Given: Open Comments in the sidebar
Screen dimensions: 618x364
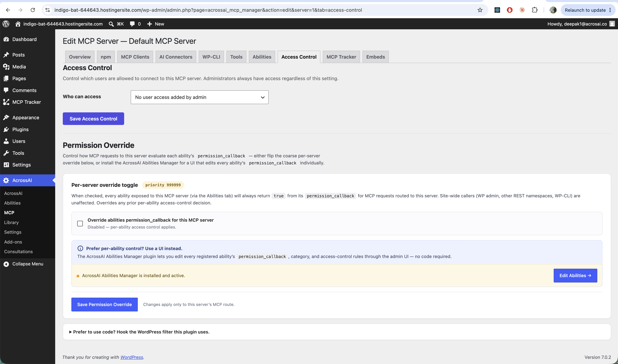Looking at the screenshot, I should (x=27, y=90).
